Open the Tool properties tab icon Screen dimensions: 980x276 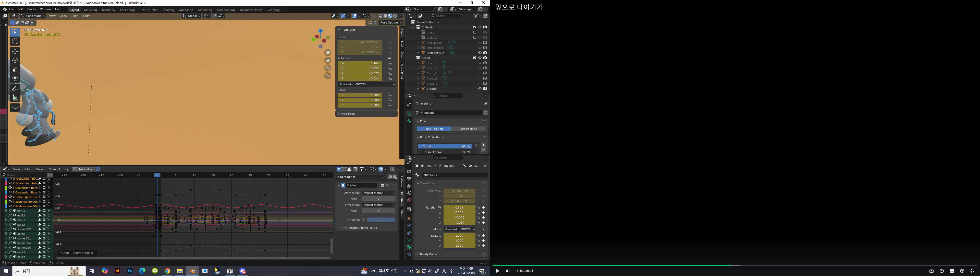pyautogui.click(x=409, y=105)
